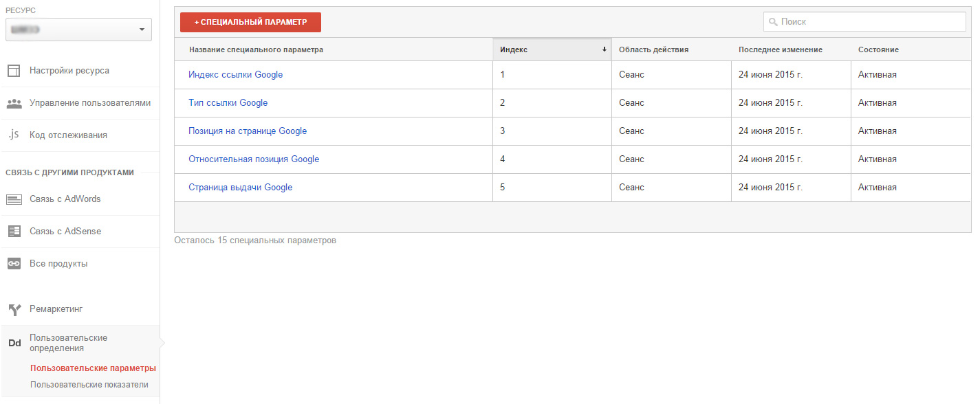Open the Ресурс property dropdown
This screenshot has height=404, width=980.
[78, 30]
